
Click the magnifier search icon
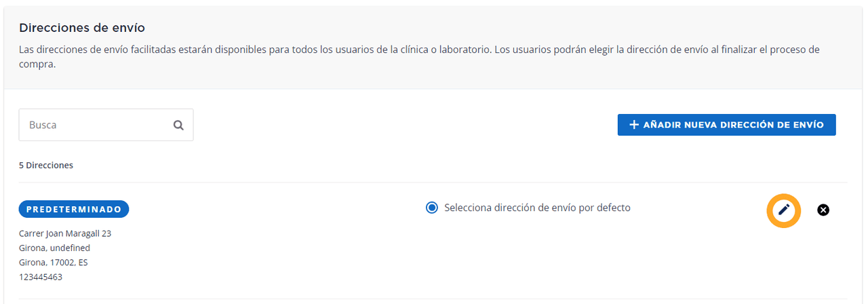[178, 125]
